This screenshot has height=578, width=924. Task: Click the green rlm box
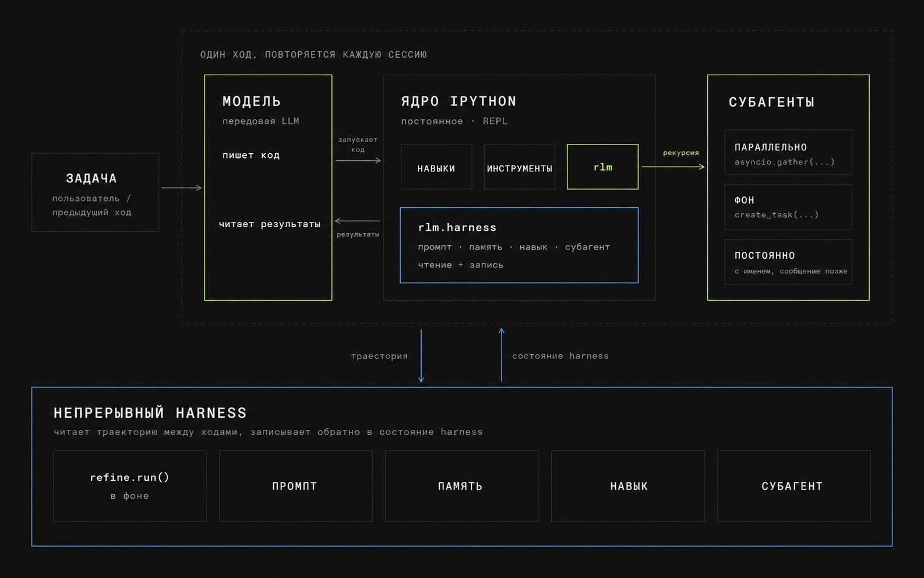tap(602, 167)
